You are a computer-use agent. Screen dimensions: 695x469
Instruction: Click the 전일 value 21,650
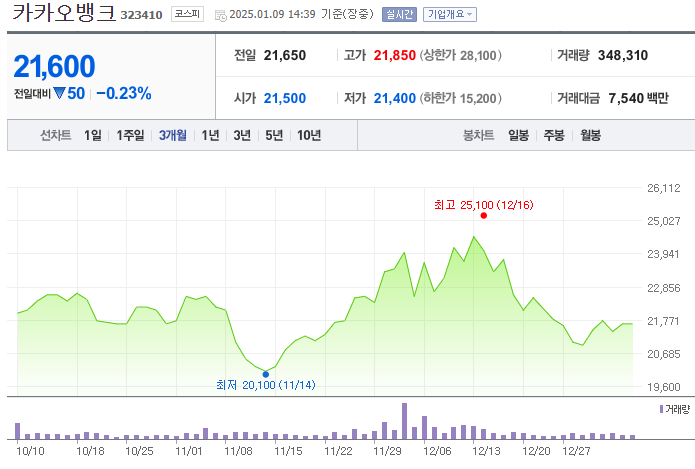(285, 55)
